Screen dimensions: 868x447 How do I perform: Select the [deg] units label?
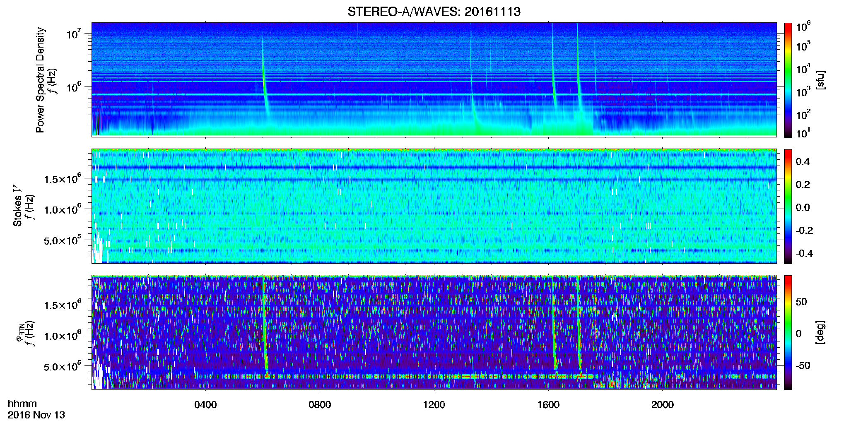[820, 332]
